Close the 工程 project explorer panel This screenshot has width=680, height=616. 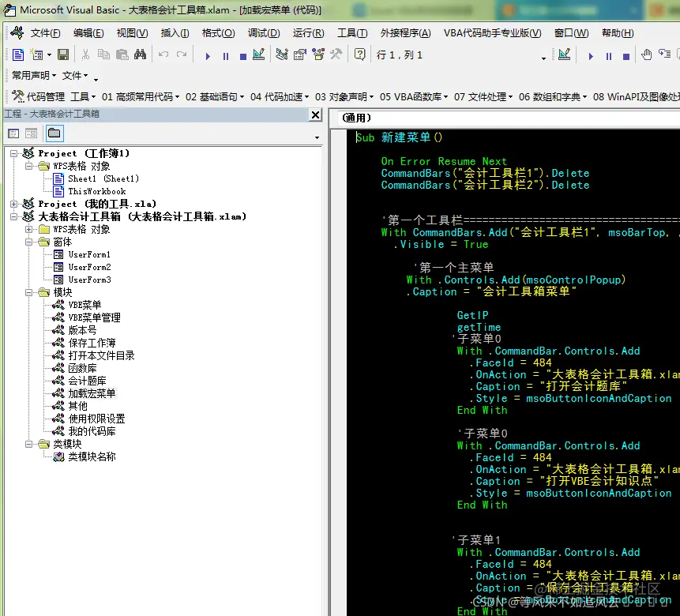(x=316, y=115)
